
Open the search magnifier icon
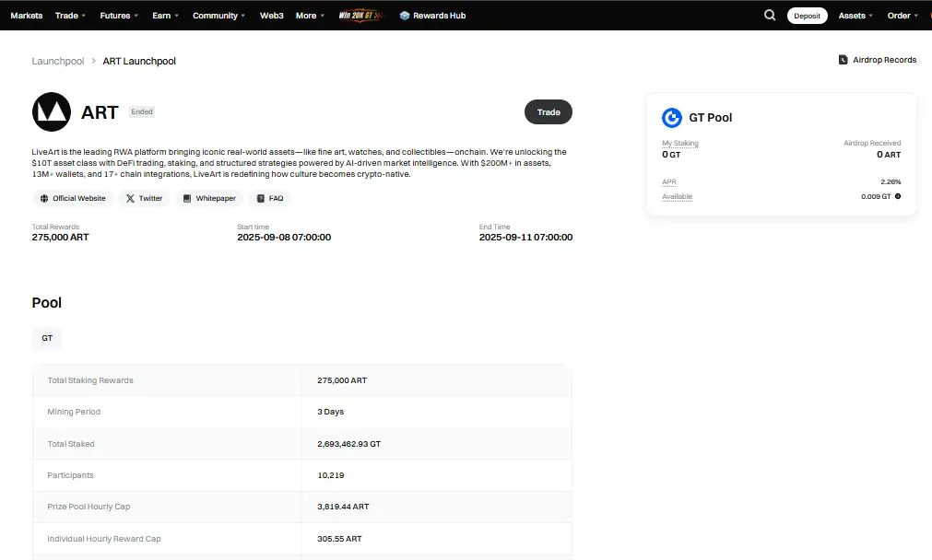coord(770,16)
